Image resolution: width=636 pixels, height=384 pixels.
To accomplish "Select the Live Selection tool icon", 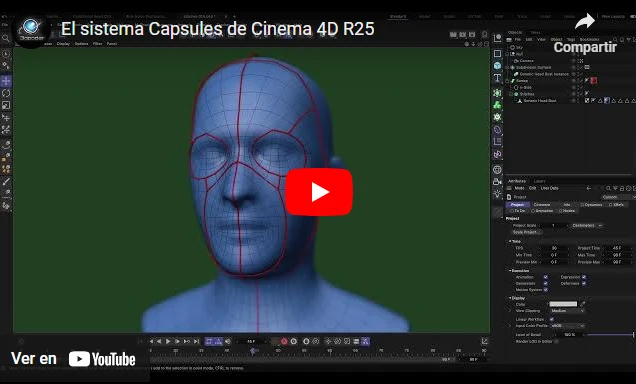I will (x=6, y=54).
